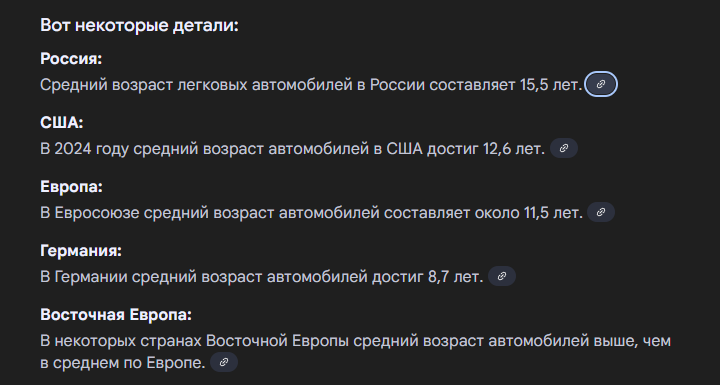Click the sentence starting 'В Германии средний возраст'

262,277
